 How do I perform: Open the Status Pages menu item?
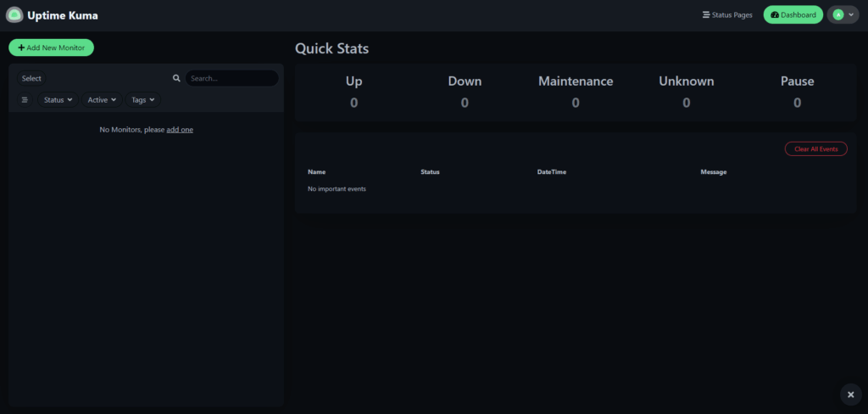click(x=727, y=15)
